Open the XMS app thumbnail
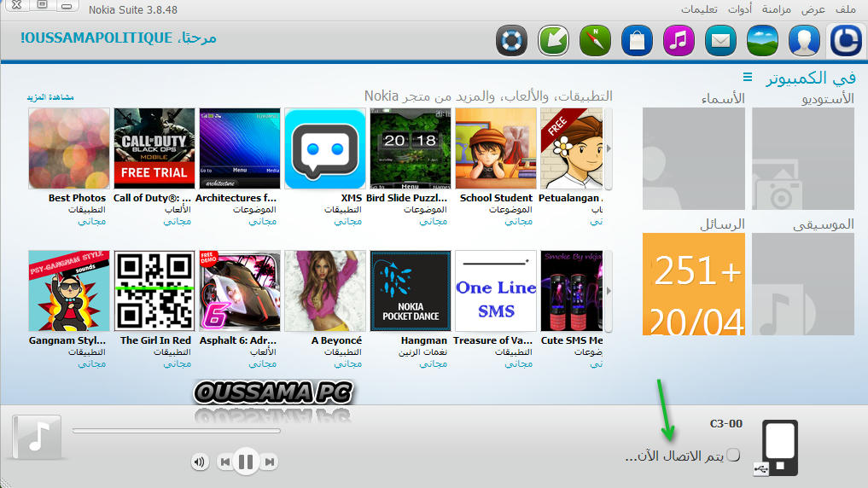 (x=325, y=148)
